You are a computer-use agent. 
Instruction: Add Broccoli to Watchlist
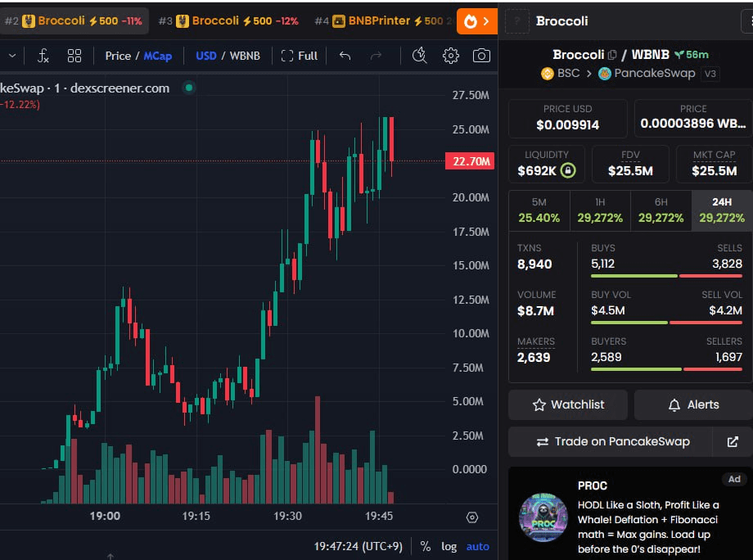coord(568,405)
